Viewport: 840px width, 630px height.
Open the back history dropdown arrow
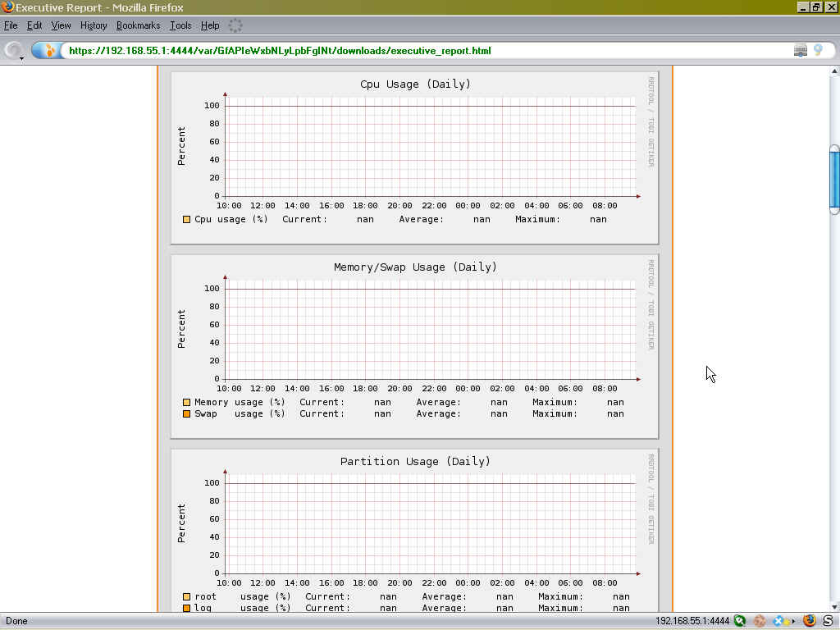point(22,58)
